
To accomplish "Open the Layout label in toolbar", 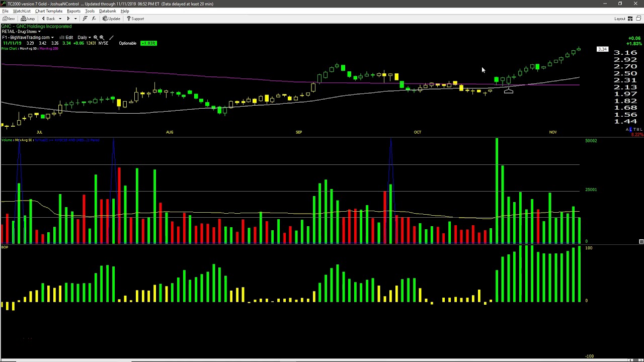I will [620, 19].
